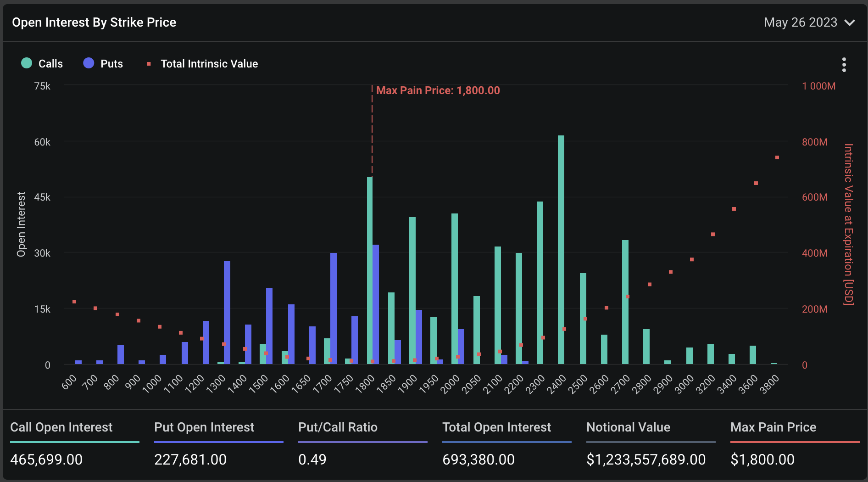Select the put bar at 1500 strike
The image size is (868, 482).
[269, 326]
